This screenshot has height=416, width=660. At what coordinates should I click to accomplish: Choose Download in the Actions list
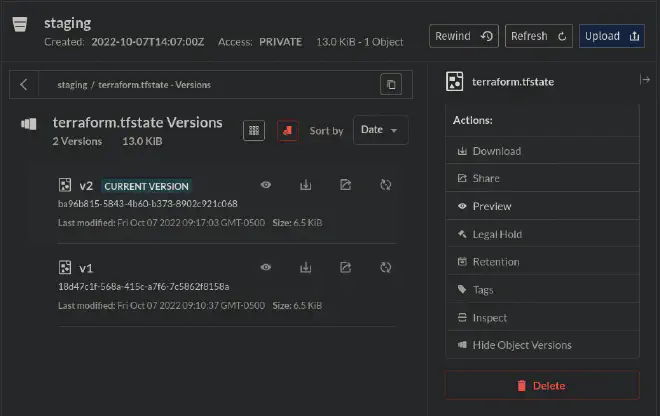pos(542,151)
